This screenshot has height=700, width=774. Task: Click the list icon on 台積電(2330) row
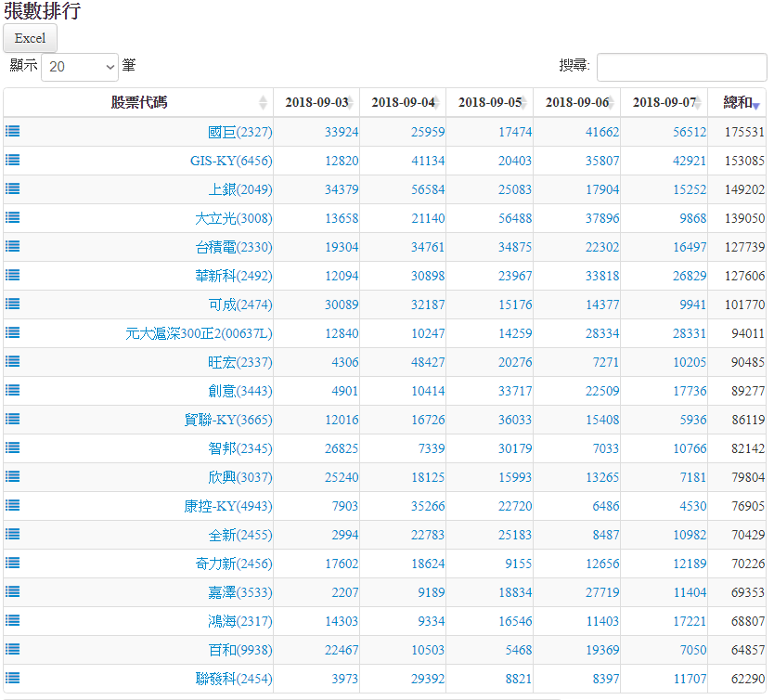[x=12, y=246]
